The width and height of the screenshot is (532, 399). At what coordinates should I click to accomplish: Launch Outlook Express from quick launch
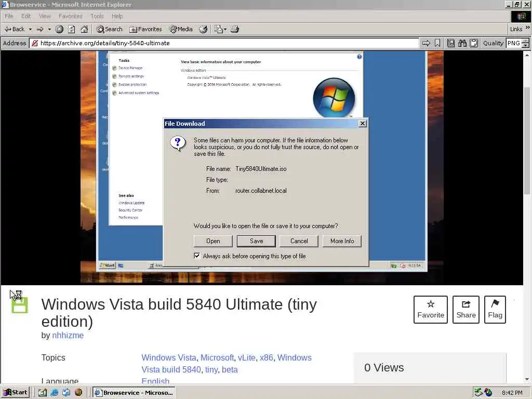pos(66,392)
